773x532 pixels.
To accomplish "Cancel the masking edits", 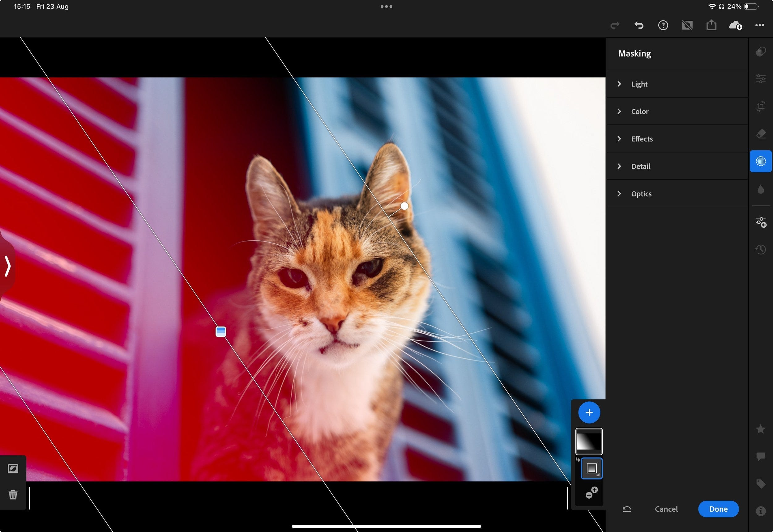I will 666,509.
